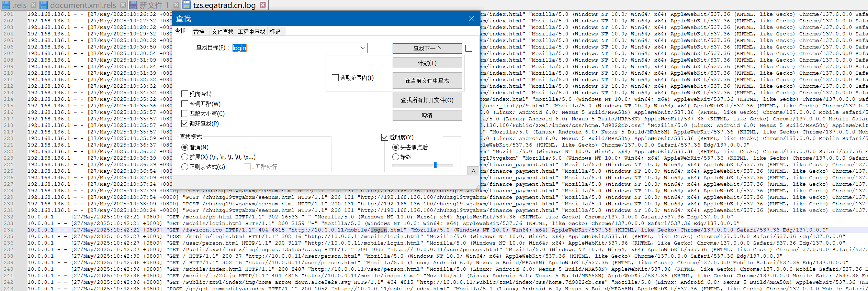Enable the 反向查找 checkbox
Screen dimensions: 868x291
tap(185, 94)
